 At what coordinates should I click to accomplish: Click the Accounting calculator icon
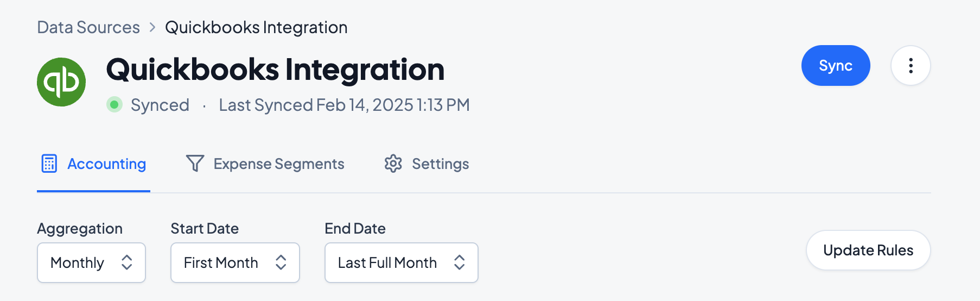pyautogui.click(x=49, y=164)
